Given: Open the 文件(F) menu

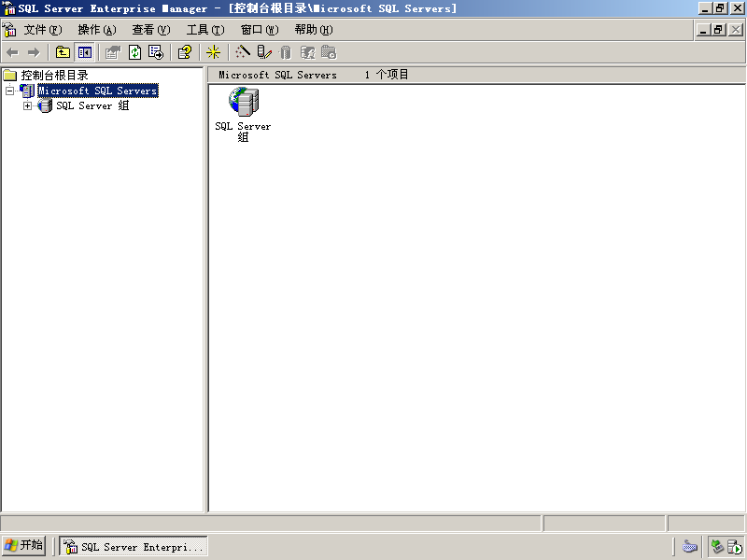Looking at the screenshot, I should [43, 30].
